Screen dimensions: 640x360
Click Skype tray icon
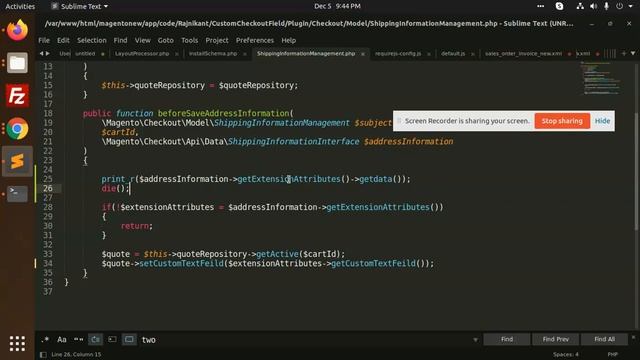(x=559, y=6)
